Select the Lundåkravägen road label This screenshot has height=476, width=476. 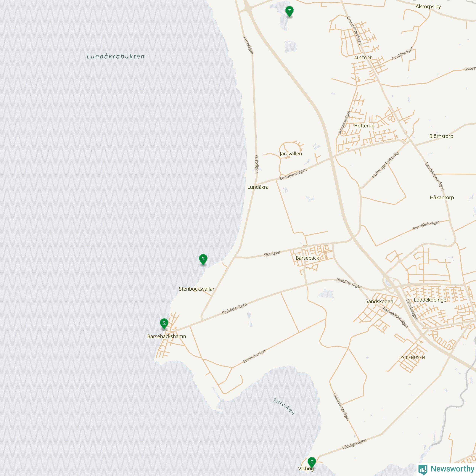click(293, 174)
